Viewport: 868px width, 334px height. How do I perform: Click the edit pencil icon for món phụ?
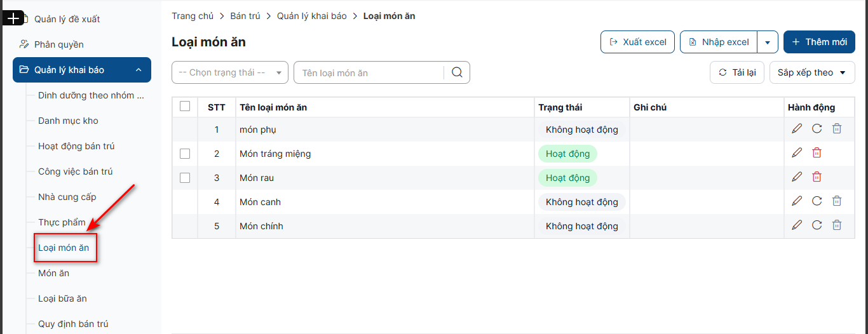(x=797, y=129)
